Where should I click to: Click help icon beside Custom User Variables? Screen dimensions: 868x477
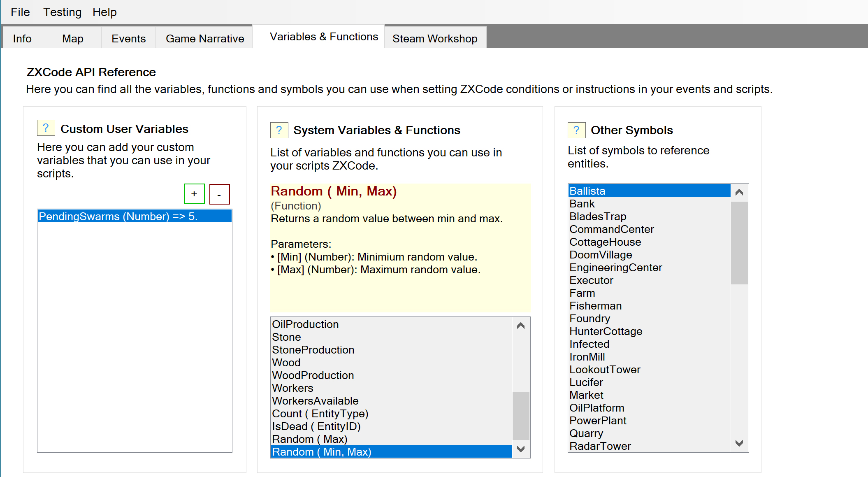point(46,128)
